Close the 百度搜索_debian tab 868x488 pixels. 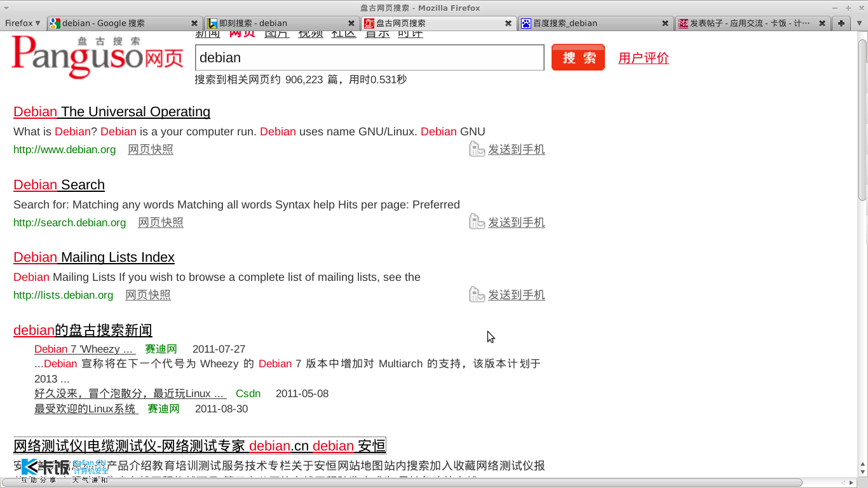click(665, 23)
